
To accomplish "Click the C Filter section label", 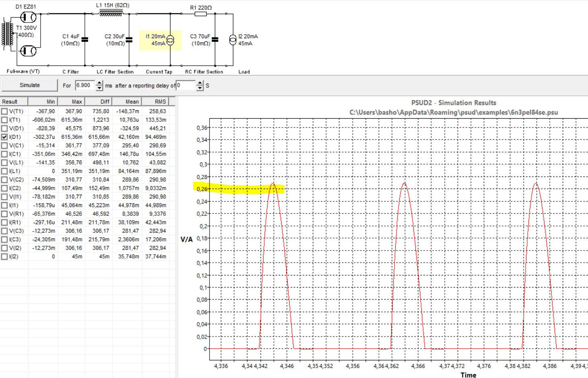I will 70,72.
